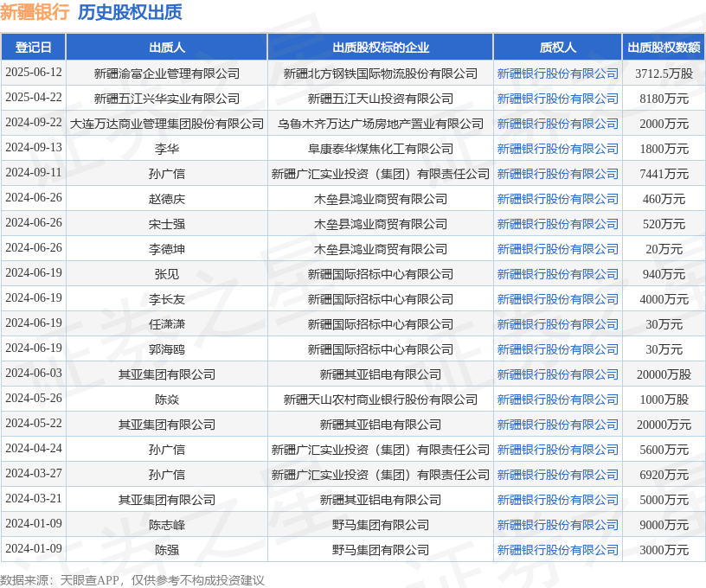Click pledgor name 郭海鸥

pyautogui.click(x=167, y=349)
